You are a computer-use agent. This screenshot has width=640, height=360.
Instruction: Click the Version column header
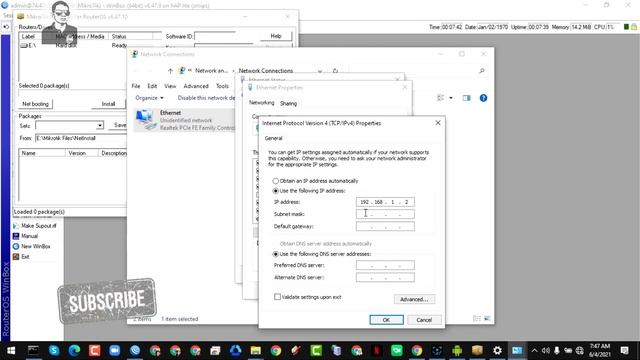click(82, 153)
